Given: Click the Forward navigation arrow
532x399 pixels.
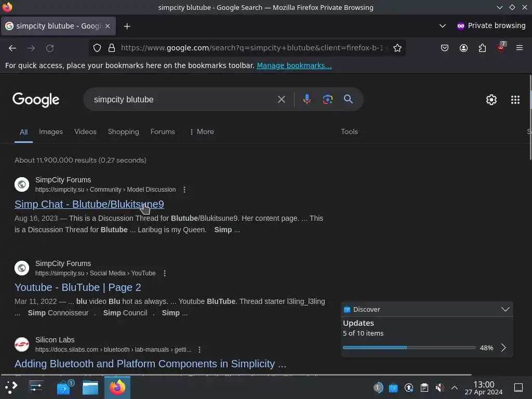Looking at the screenshot, I should [31, 48].
